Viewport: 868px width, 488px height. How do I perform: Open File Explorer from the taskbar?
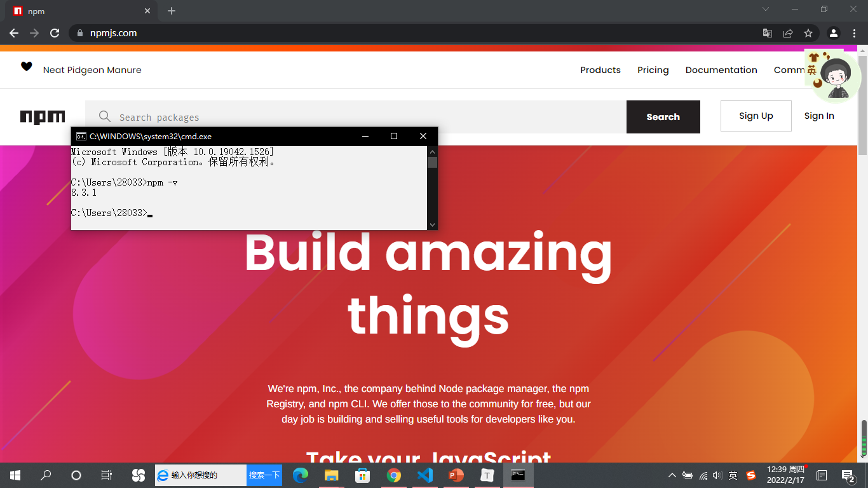332,475
